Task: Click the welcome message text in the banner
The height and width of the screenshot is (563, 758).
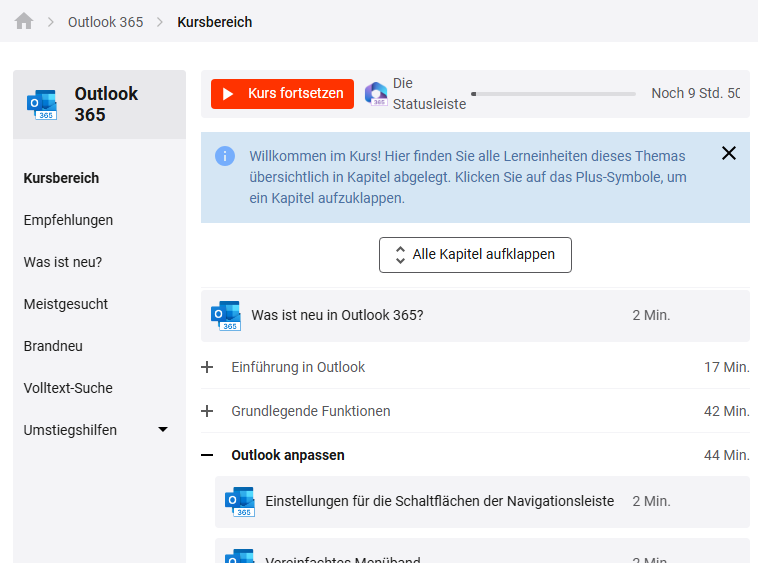Action: 468,177
